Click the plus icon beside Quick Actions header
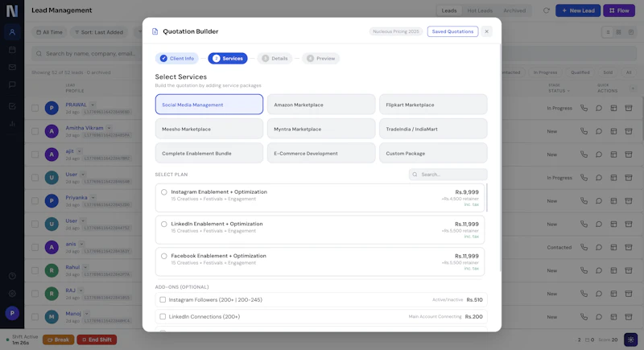Image resolution: width=644 pixels, height=350 pixels. 633,89
